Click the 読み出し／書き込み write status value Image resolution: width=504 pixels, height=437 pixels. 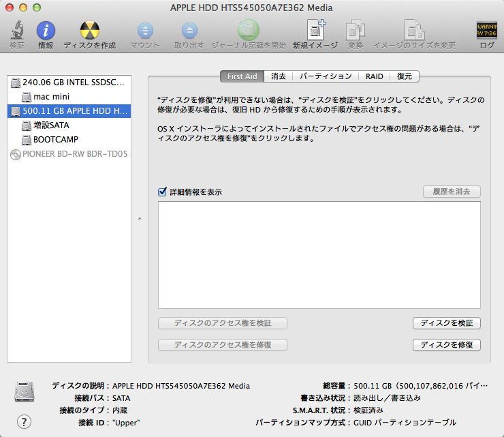click(x=387, y=398)
